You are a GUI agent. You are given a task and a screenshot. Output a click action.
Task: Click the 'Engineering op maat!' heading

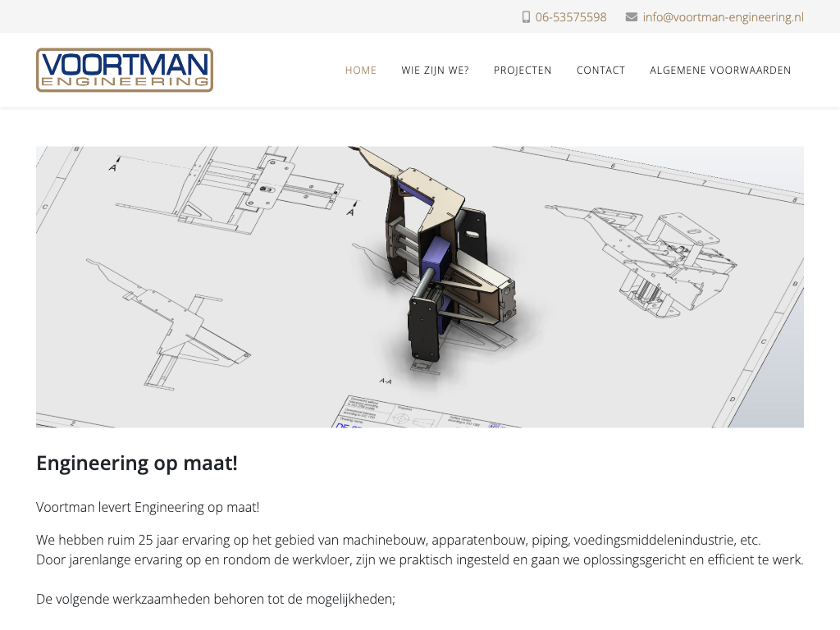tap(137, 463)
